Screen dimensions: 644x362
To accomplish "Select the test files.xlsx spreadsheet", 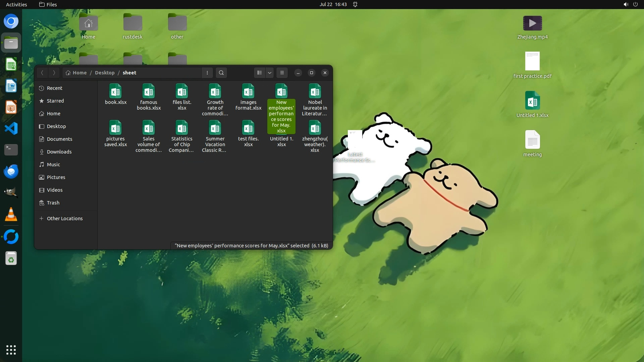I will tap(248, 128).
